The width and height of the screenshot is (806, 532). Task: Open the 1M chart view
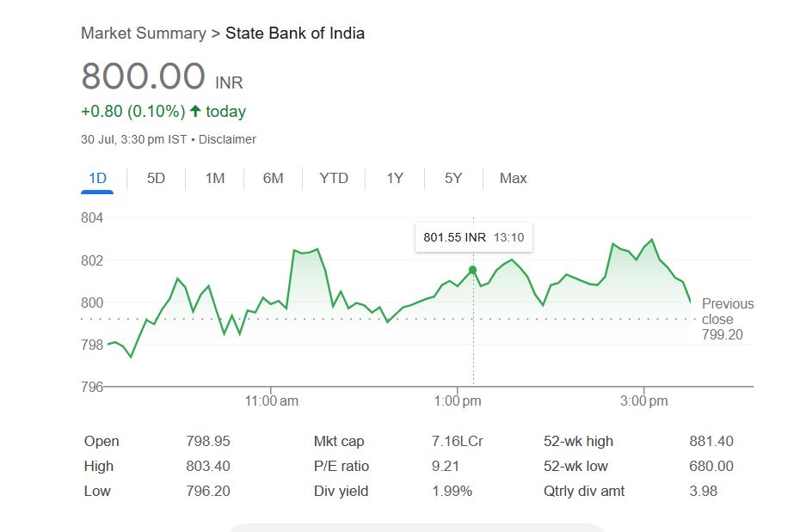[x=215, y=178]
